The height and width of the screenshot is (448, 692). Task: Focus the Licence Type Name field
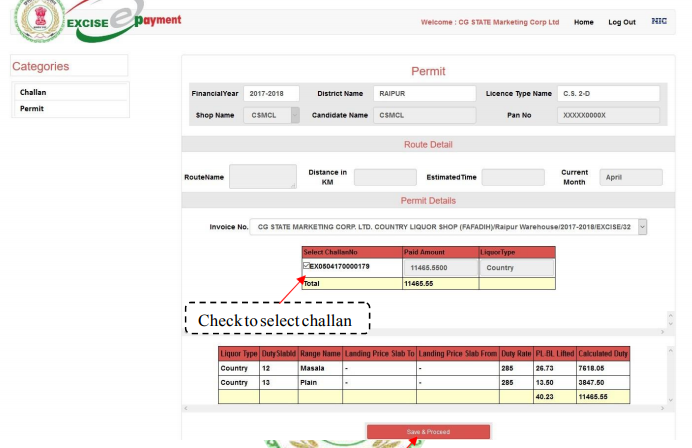coord(608,94)
